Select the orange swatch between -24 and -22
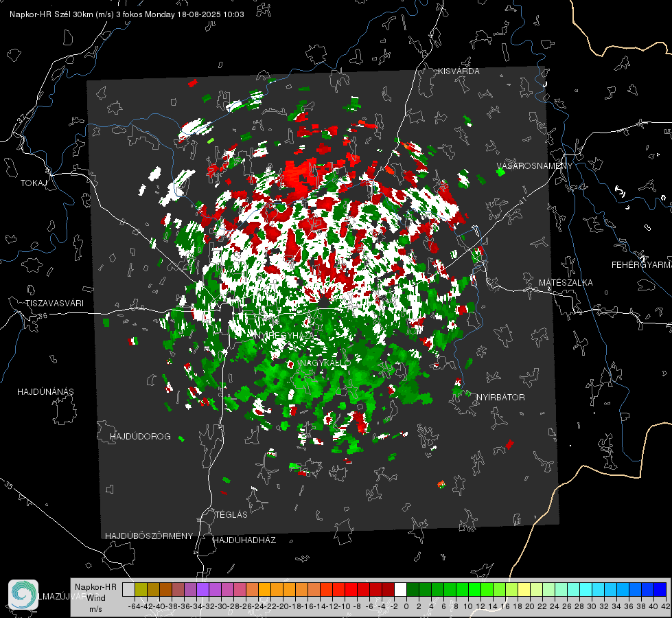Screen dimensions: 672x618 pyautogui.click(x=264, y=590)
